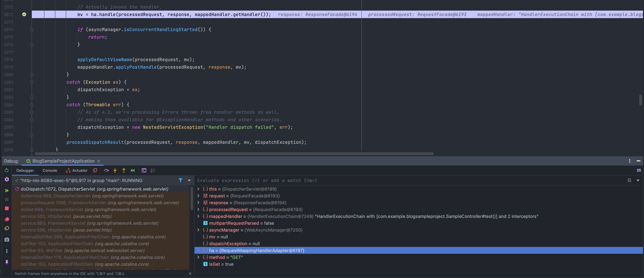Click the Step Over debugger icon

click(106, 170)
